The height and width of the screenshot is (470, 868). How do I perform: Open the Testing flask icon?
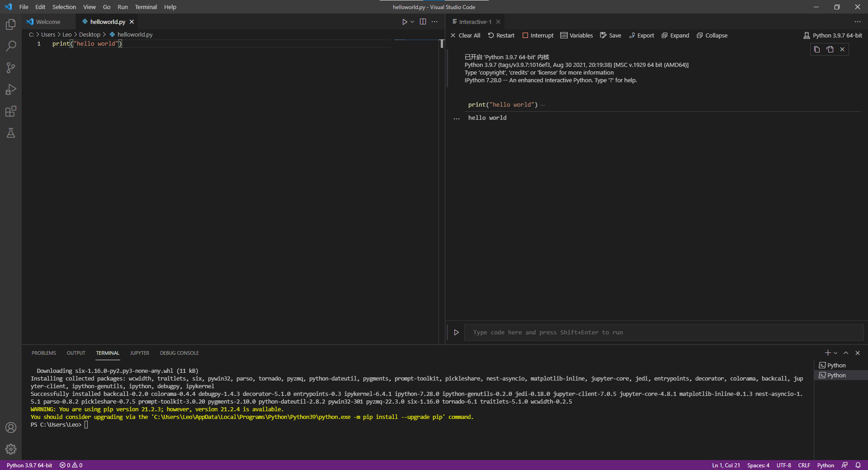(x=11, y=133)
